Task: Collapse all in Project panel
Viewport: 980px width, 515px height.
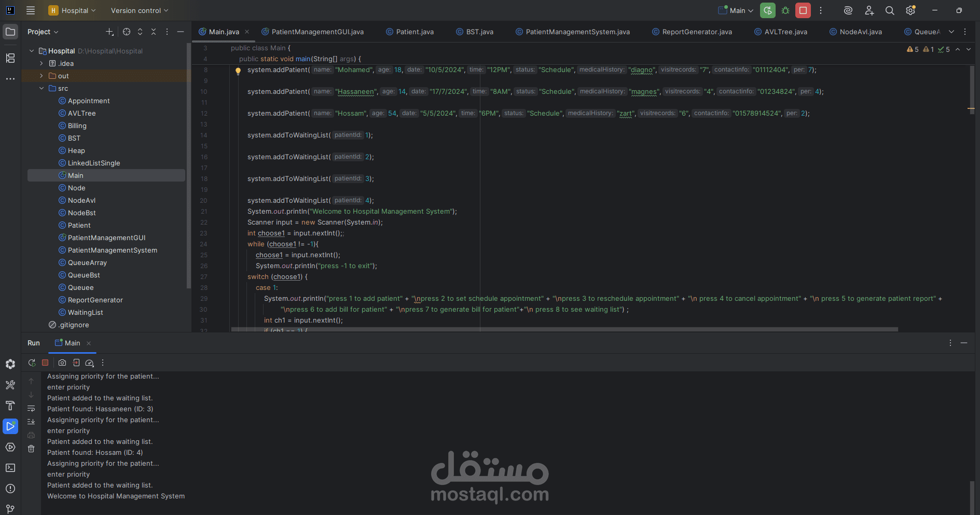Action: click(x=154, y=32)
